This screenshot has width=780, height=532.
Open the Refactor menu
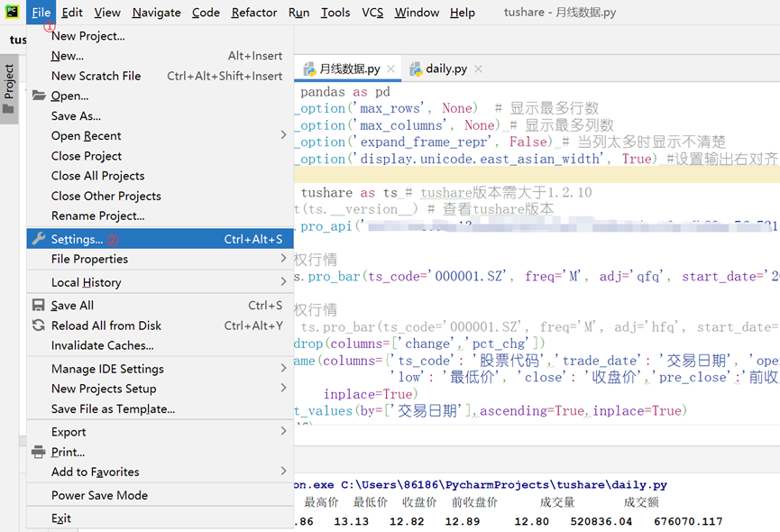(x=254, y=13)
